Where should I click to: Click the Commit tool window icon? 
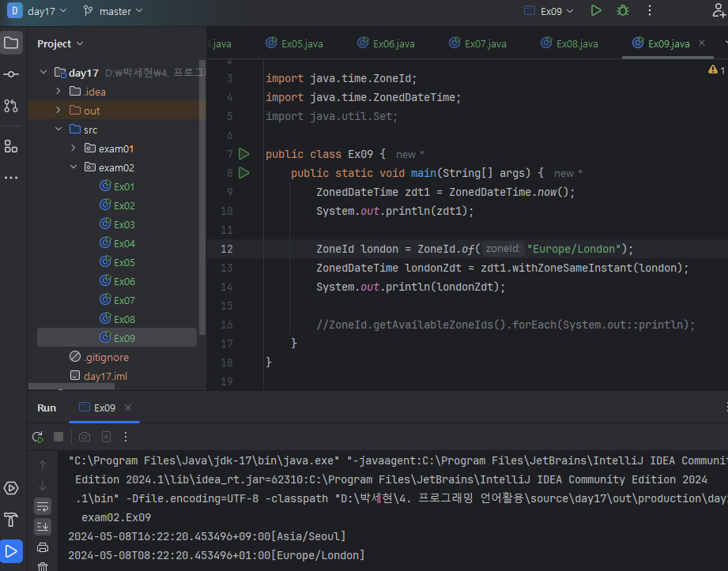point(11,74)
